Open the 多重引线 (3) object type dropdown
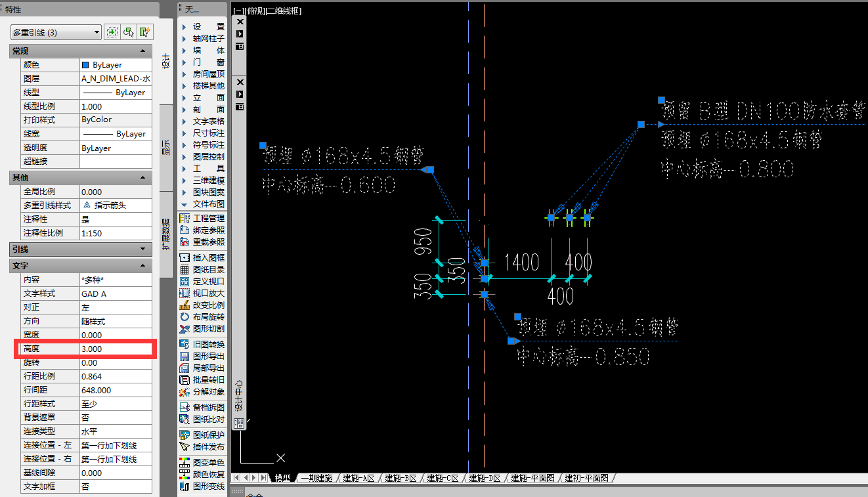This screenshot has width=868, height=497. pyautogui.click(x=56, y=32)
